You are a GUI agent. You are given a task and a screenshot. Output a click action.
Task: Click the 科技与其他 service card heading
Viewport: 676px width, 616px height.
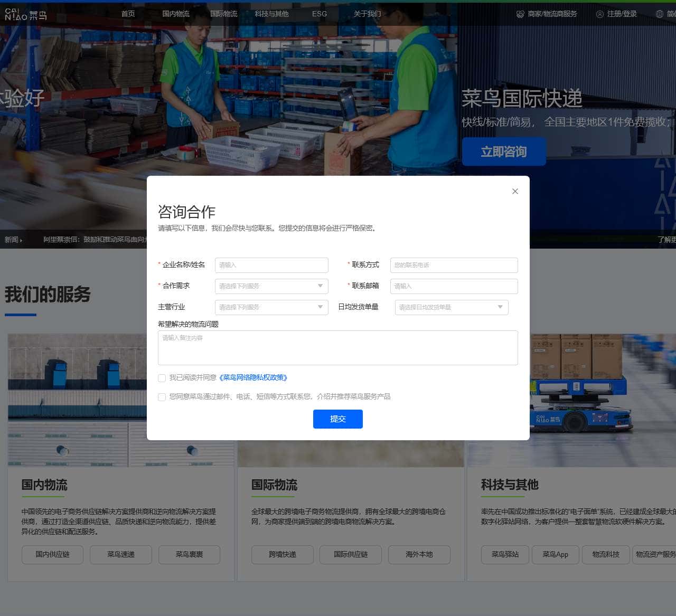click(510, 485)
